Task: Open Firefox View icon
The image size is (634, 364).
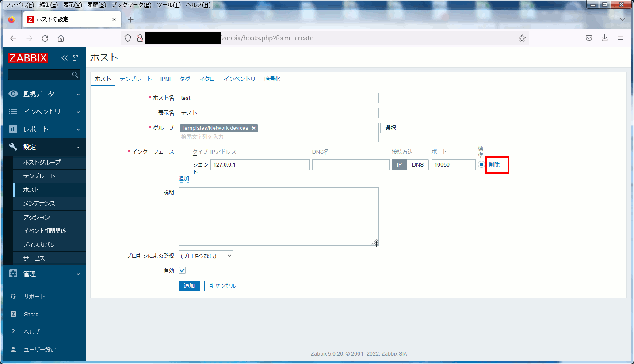Action: pyautogui.click(x=11, y=19)
